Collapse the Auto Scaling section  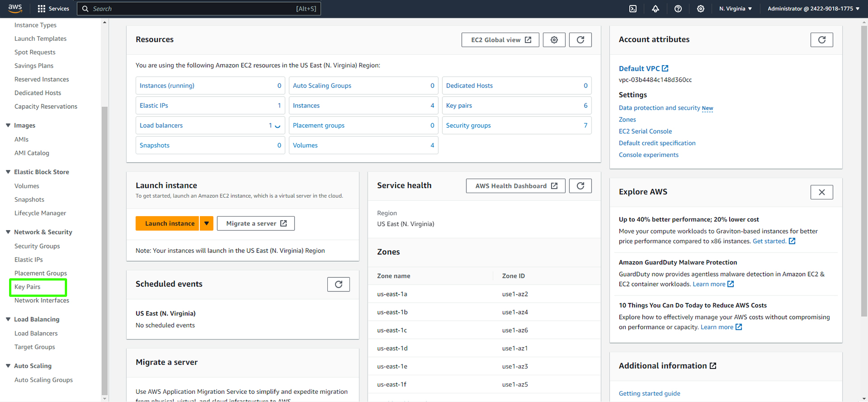[8, 366]
